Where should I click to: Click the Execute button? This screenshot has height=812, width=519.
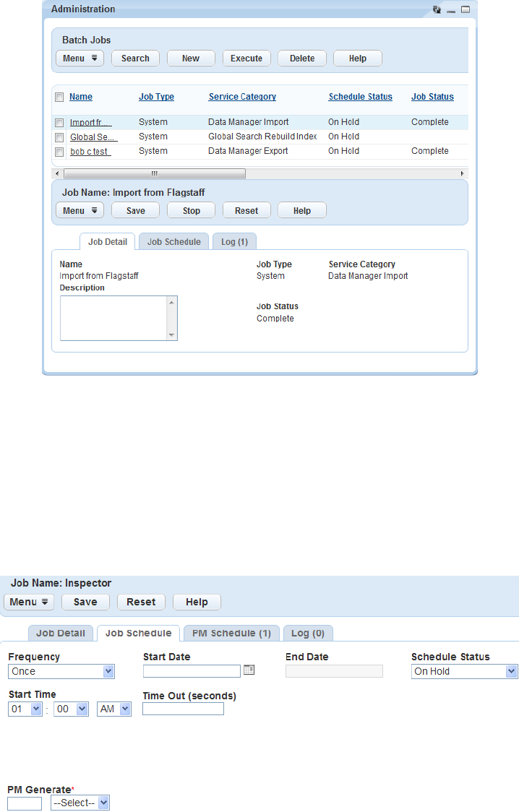[246, 59]
